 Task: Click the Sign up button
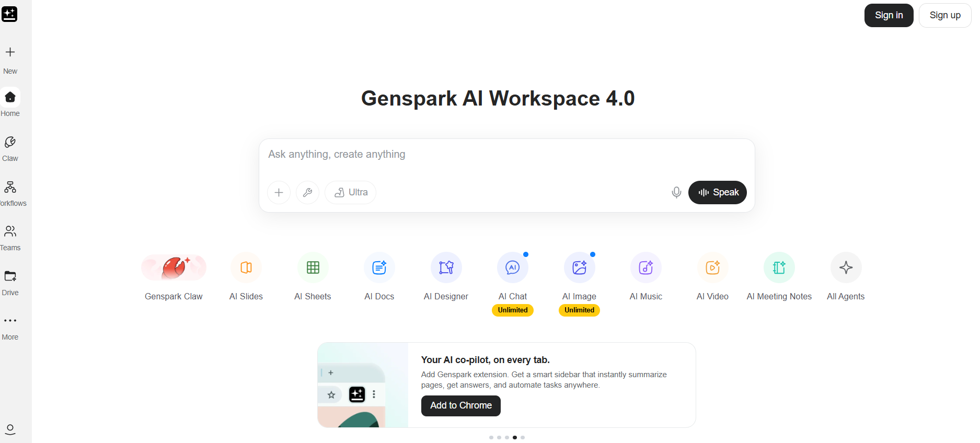pos(945,15)
